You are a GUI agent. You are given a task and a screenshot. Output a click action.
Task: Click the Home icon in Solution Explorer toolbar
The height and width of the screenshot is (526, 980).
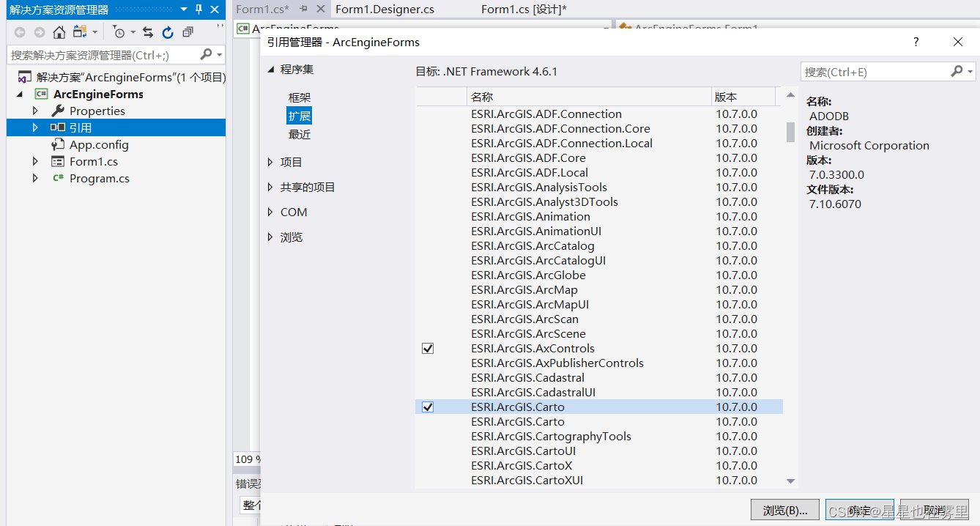point(59,32)
